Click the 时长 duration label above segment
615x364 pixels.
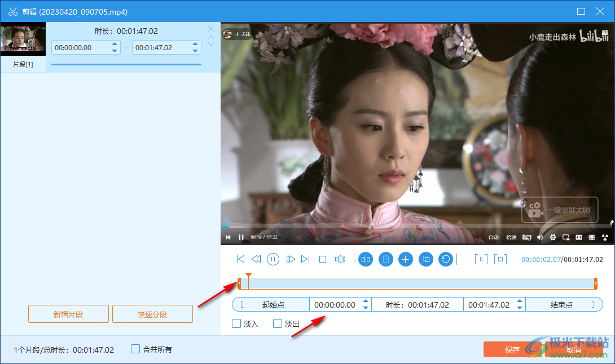pos(126,31)
